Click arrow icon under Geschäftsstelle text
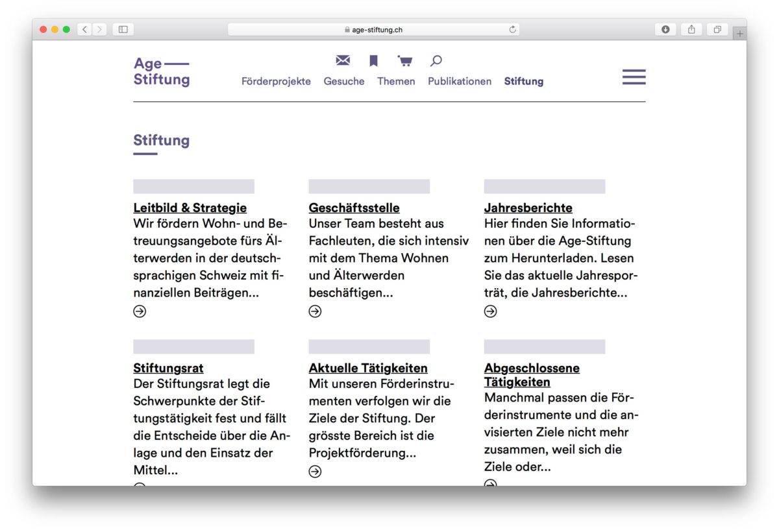779x532 pixels. coord(315,311)
